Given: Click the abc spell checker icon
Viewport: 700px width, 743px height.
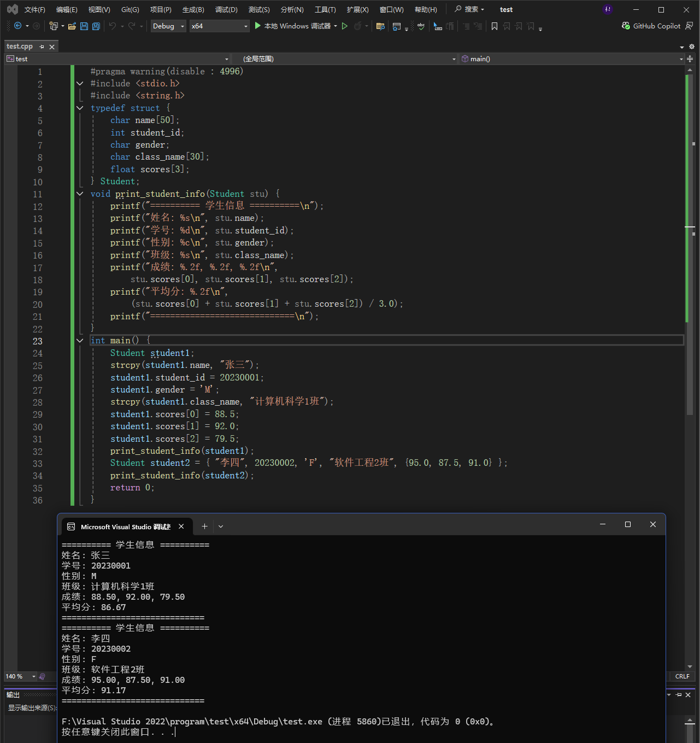Looking at the screenshot, I should (421, 26).
